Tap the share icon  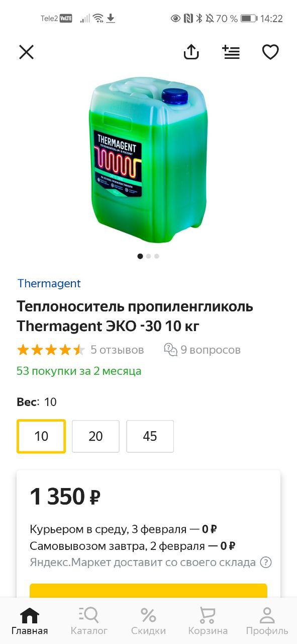point(191,52)
